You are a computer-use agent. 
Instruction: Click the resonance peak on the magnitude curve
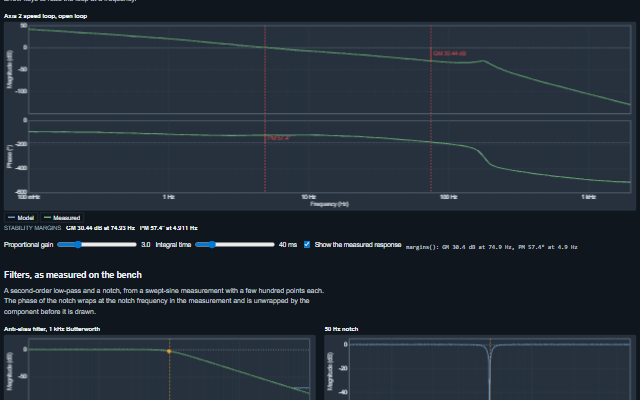point(483,61)
